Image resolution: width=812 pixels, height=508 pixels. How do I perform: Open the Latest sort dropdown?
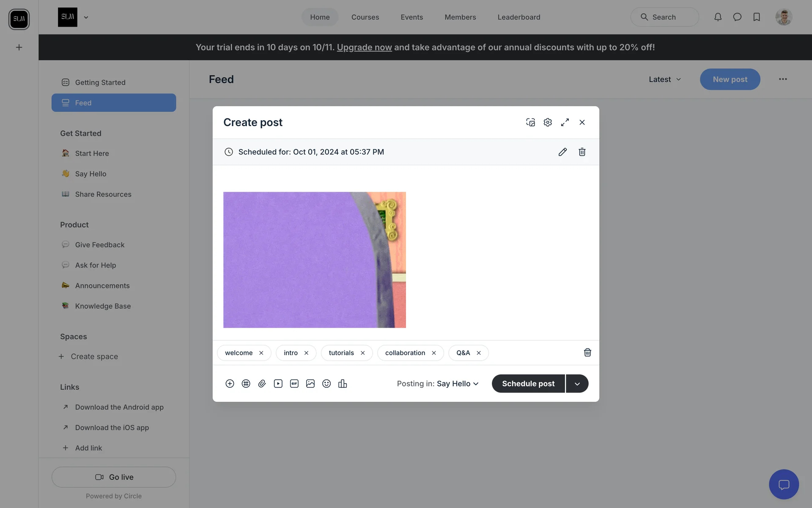(665, 79)
